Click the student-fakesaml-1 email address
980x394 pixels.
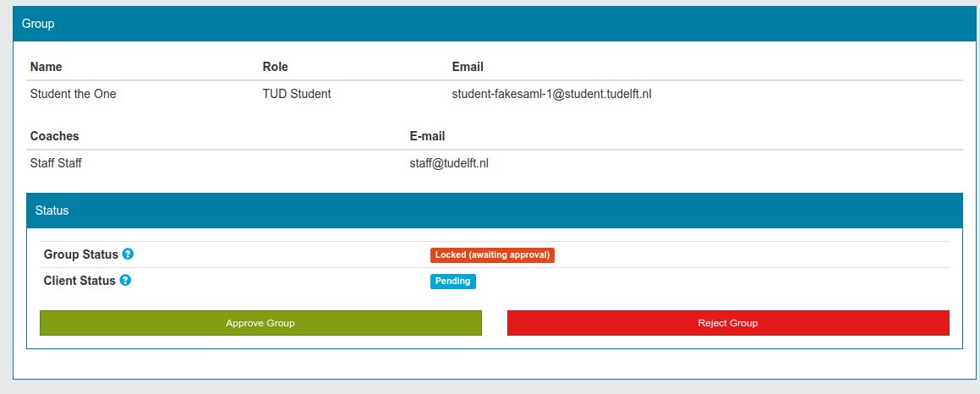(x=551, y=94)
